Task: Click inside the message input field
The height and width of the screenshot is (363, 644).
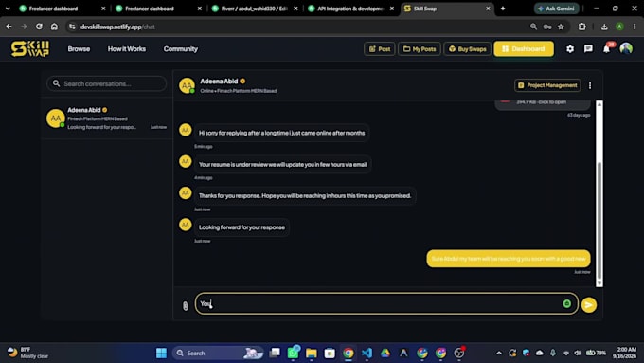Action: pos(386,303)
